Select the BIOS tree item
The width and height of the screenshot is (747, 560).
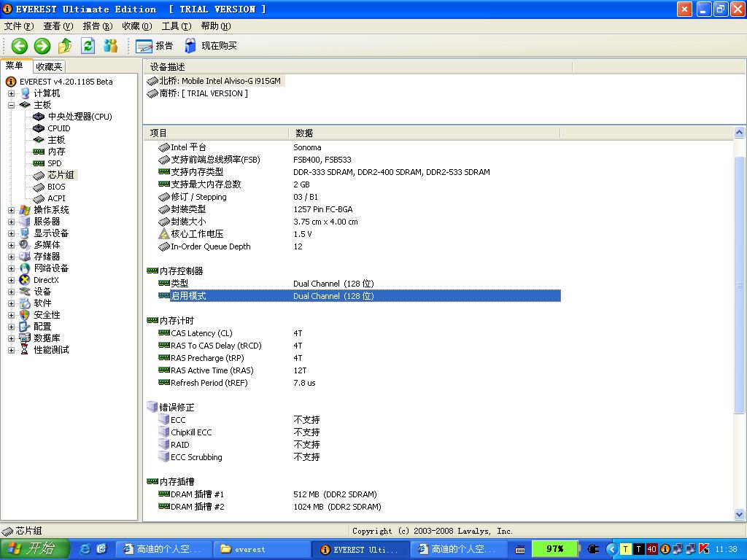(x=56, y=187)
